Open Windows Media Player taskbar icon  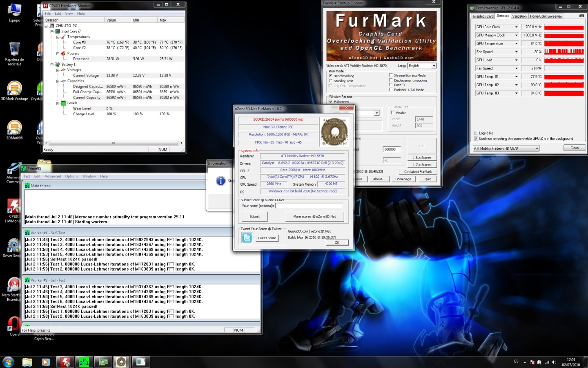click(x=46, y=362)
